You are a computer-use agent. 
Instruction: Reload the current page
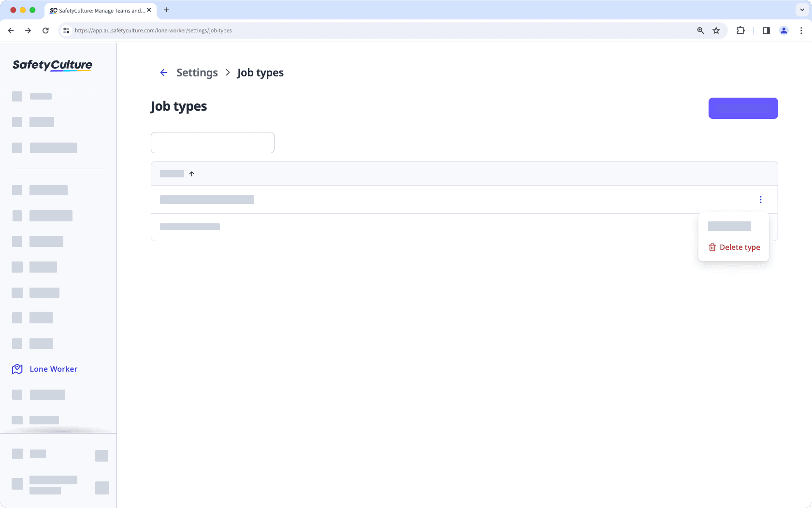(45, 30)
